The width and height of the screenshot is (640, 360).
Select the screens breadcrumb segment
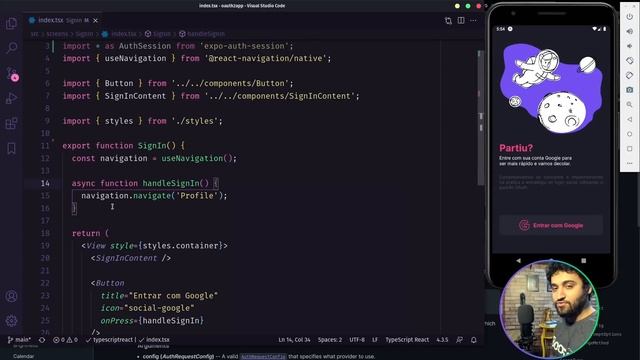click(57, 34)
